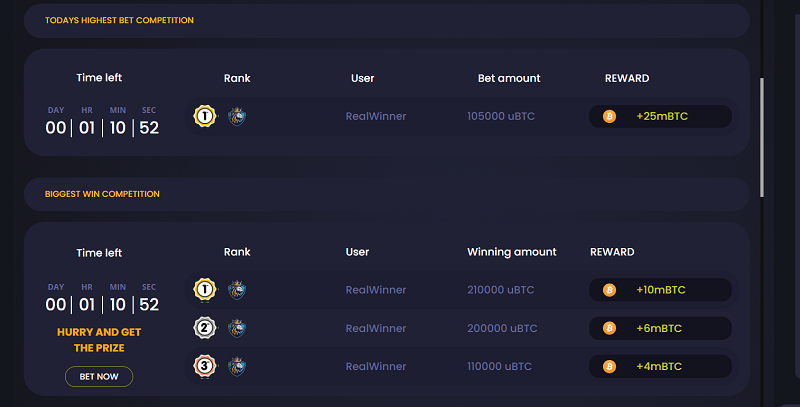The width and height of the screenshot is (800, 407).
Task: Select the +25mBTC reward badge
Action: pos(660,116)
